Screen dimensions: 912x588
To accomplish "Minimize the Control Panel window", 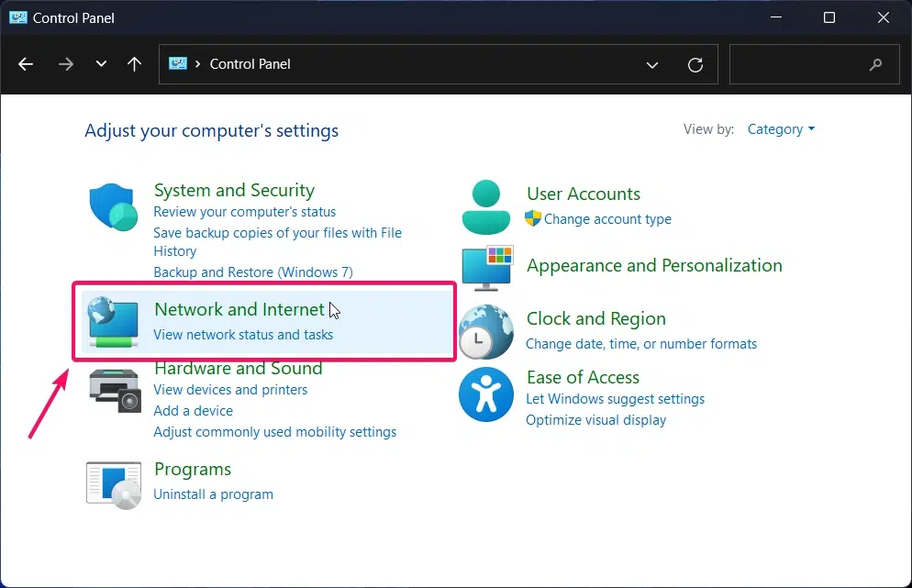I will (776, 17).
